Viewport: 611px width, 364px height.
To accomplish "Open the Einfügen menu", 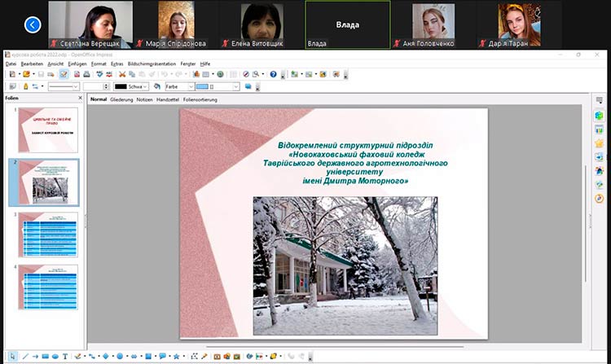I will point(77,63).
